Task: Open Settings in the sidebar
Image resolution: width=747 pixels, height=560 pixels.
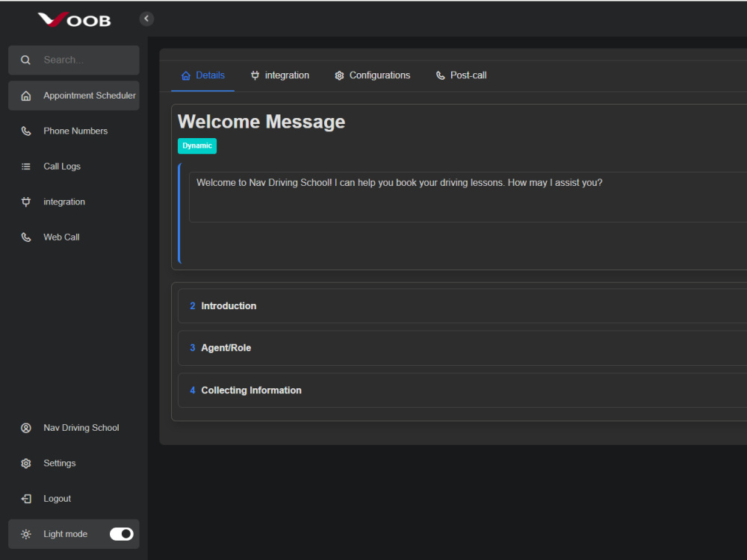Action: (x=74, y=464)
